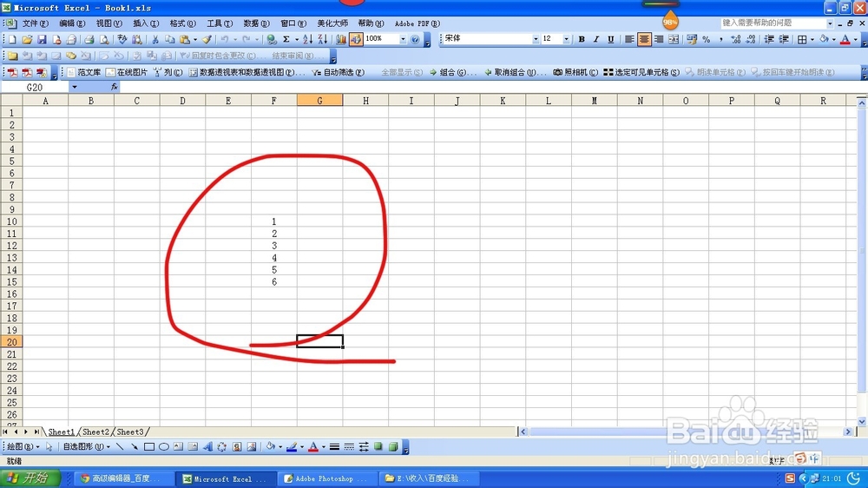This screenshot has width=868, height=488.
Task: Click the 照相机 camera button
Action: [575, 73]
